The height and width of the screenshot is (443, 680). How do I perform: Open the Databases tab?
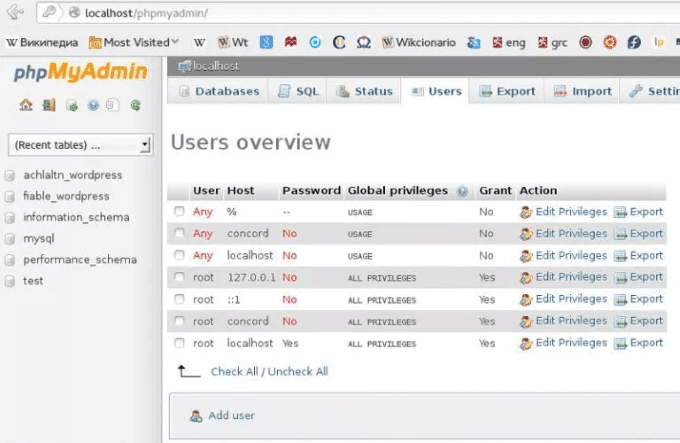click(218, 92)
